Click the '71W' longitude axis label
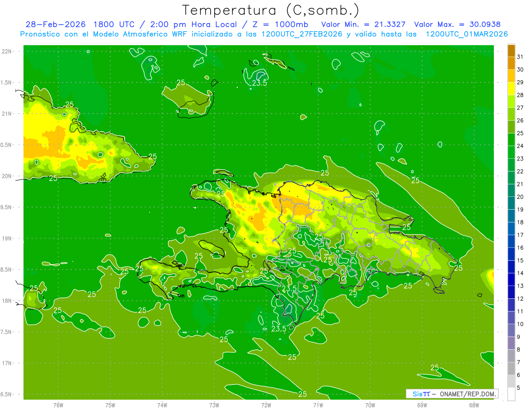This screenshot has width=532, height=411. [x=318, y=405]
